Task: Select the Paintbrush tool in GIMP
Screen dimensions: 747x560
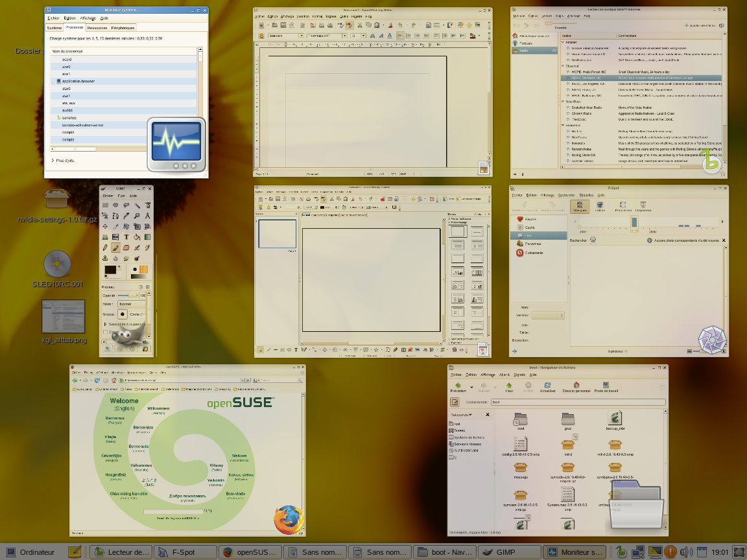Action: coord(115,248)
